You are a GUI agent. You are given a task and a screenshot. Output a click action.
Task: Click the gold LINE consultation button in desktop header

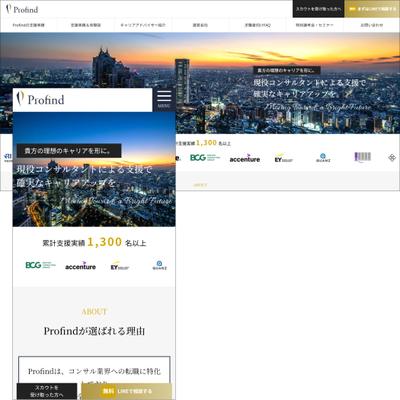click(372, 9)
